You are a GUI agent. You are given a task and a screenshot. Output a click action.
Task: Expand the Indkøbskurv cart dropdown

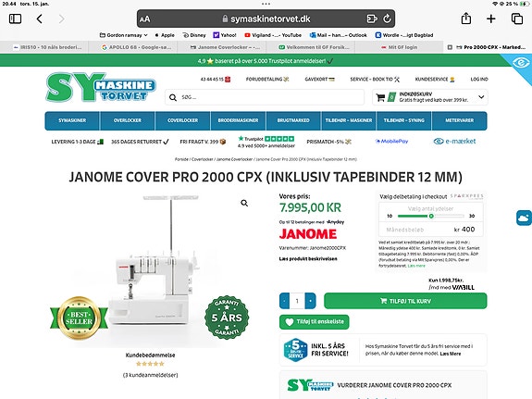(x=481, y=97)
